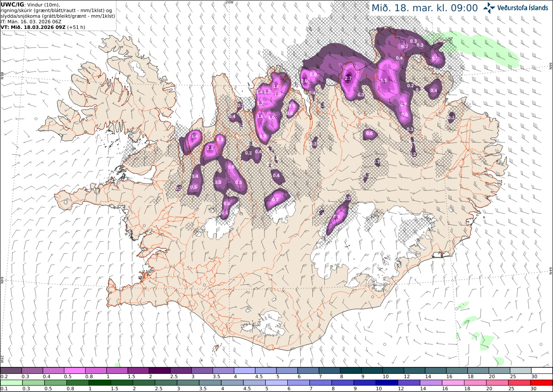Click the light pink rain swatch starting at 16
The height and width of the screenshot is (392, 553).
pyautogui.click(x=453, y=383)
